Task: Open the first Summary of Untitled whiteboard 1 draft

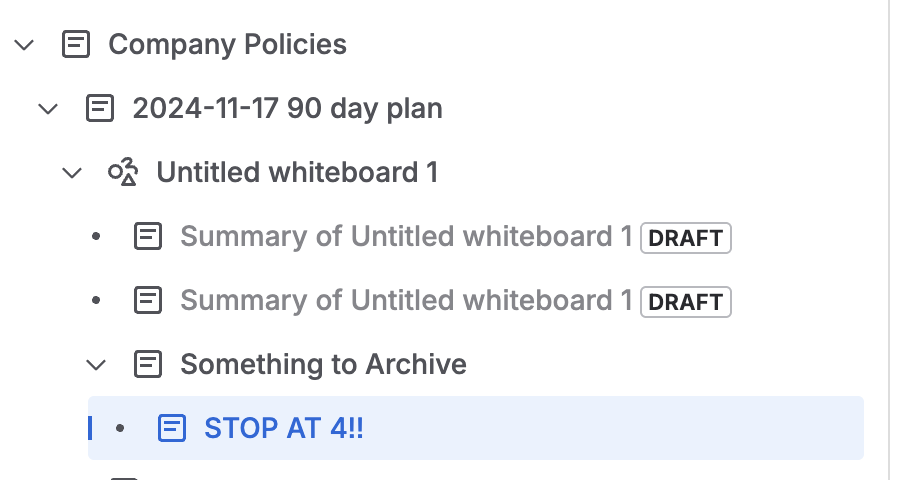Action: pyautogui.click(x=406, y=237)
